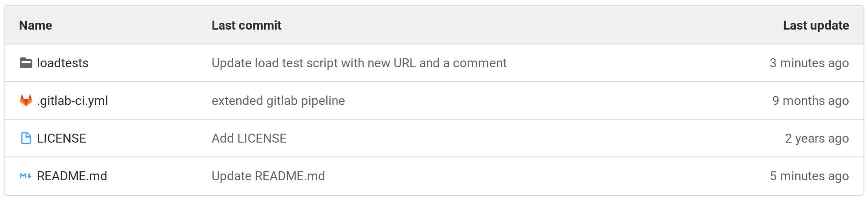The height and width of the screenshot is (200, 868).
Task: Click the document icon next to LICENSE
Action: click(x=26, y=138)
